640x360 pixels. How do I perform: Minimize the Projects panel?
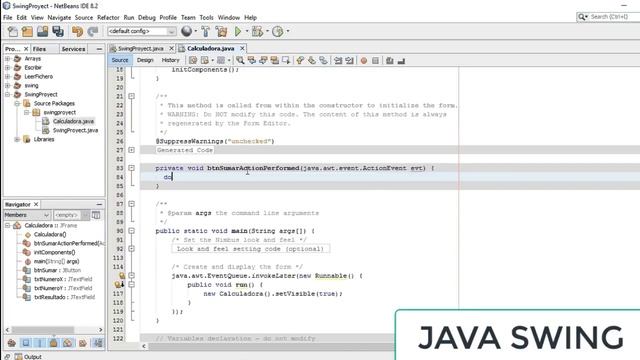tap(99, 49)
